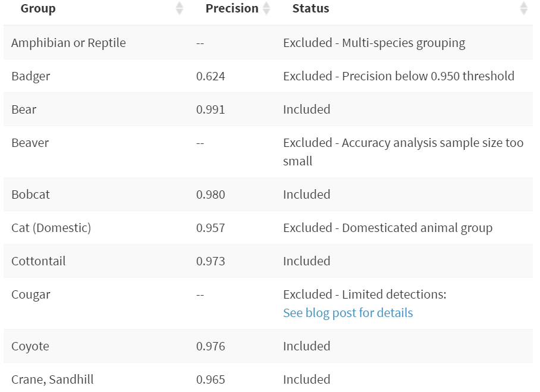The image size is (540, 392).
Task: Select the Bear row's 0.991 precision value
Action: pyautogui.click(x=211, y=109)
